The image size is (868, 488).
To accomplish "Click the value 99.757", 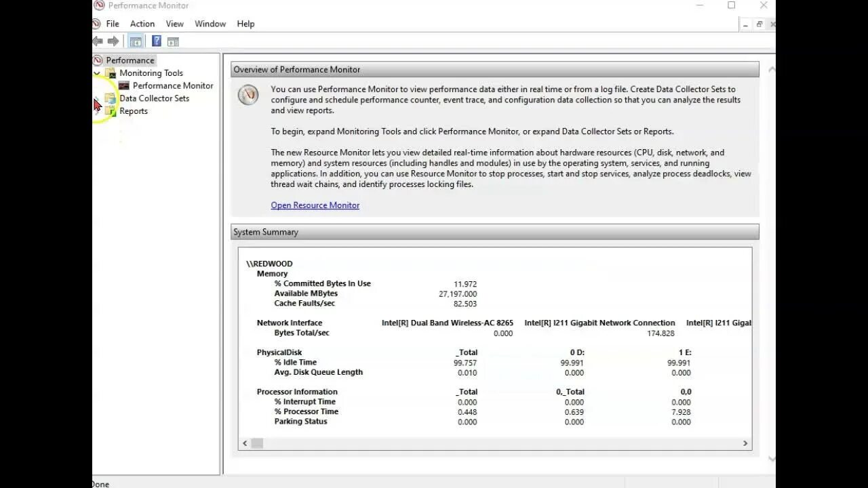I will tap(465, 363).
